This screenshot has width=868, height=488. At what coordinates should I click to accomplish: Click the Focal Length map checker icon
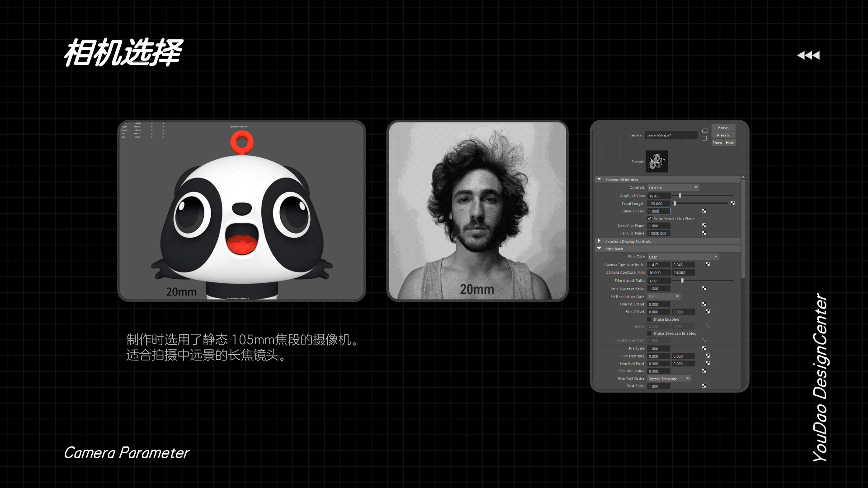[732, 203]
